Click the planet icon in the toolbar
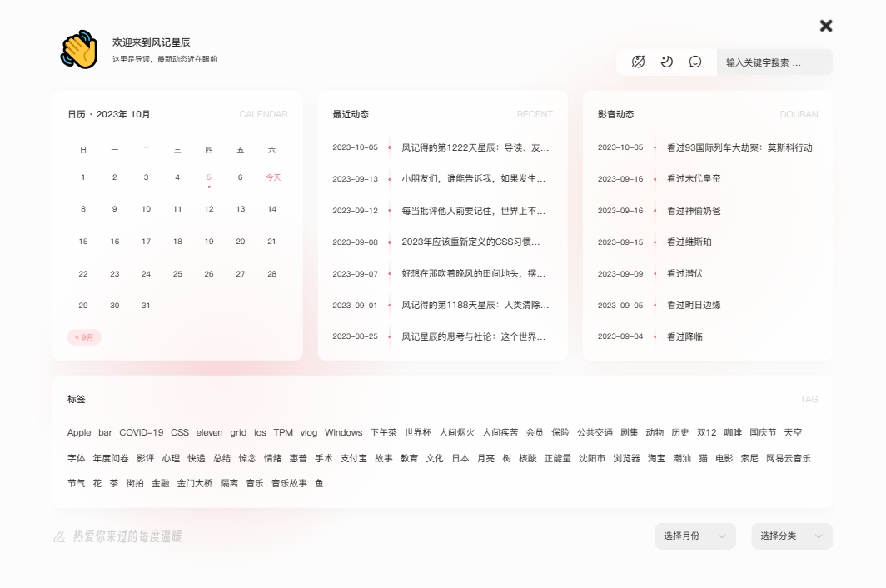Viewport: 886px width, 588px height. click(x=639, y=62)
